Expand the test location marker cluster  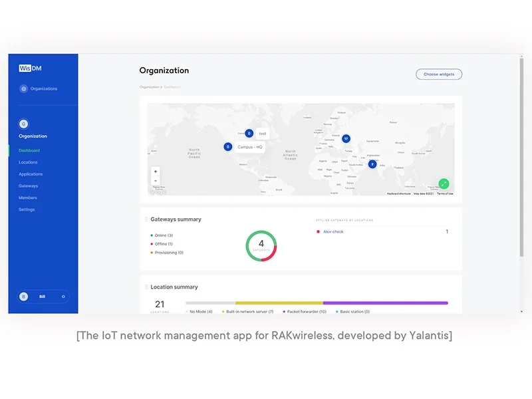248,133
